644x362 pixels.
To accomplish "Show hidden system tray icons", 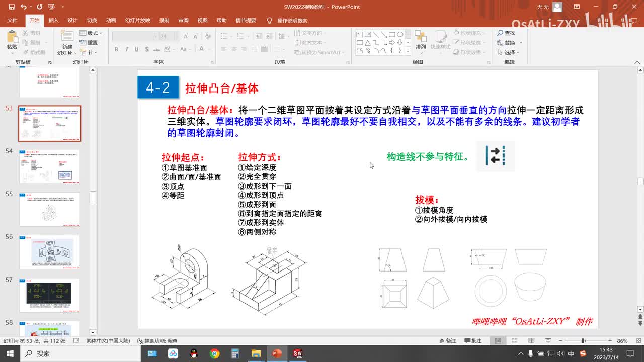I will [520, 354].
